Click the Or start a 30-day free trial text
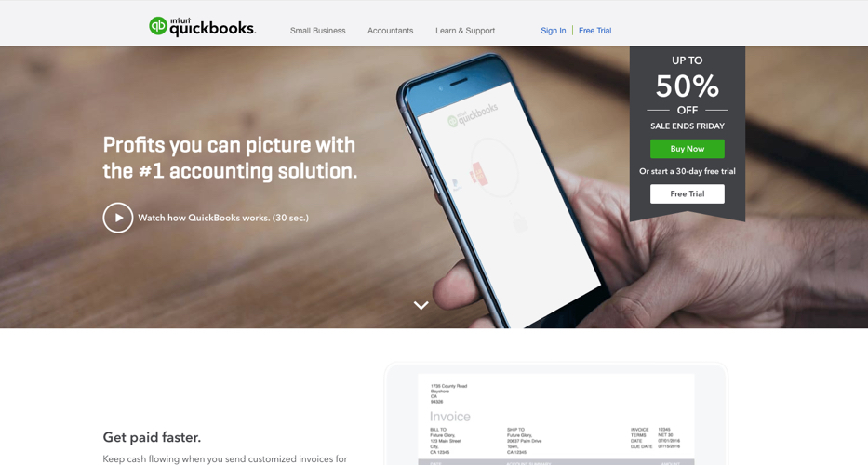Image resolution: width=868 pixels, height=465 pixels. tap(687, 171)
